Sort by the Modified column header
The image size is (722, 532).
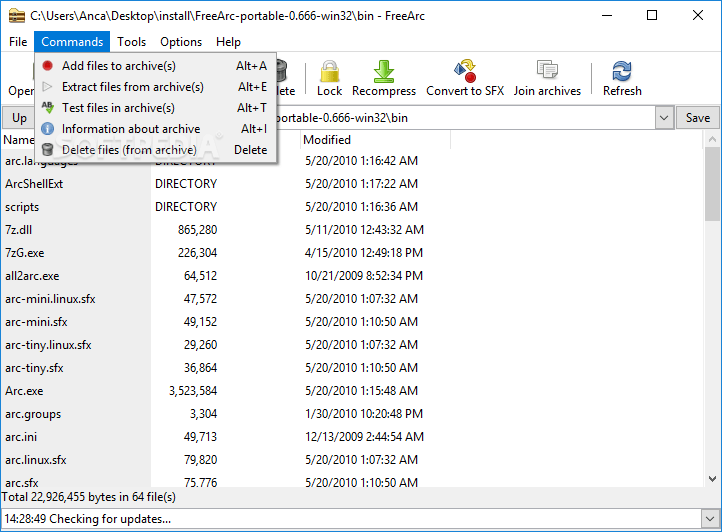pos(375,140)
